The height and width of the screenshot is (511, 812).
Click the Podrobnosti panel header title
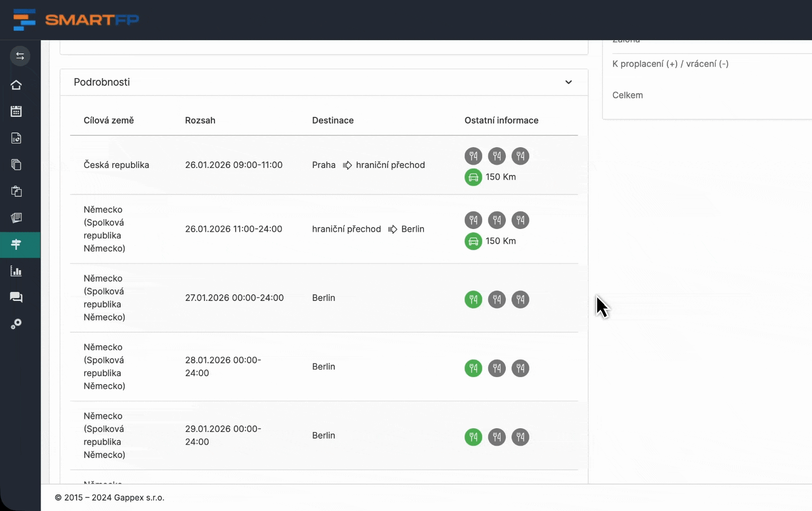[x=102, y=82]
